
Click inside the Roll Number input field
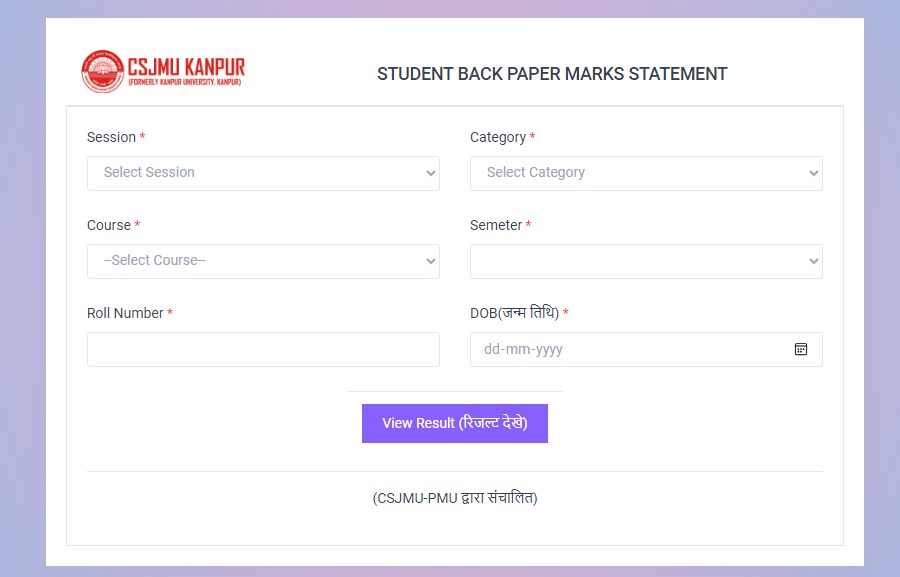tap(263, 349)
